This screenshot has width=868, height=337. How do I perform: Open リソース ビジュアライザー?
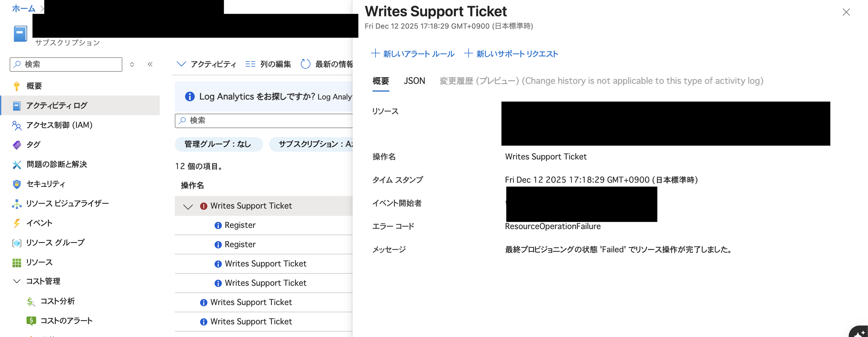click(x=68, y=203)
